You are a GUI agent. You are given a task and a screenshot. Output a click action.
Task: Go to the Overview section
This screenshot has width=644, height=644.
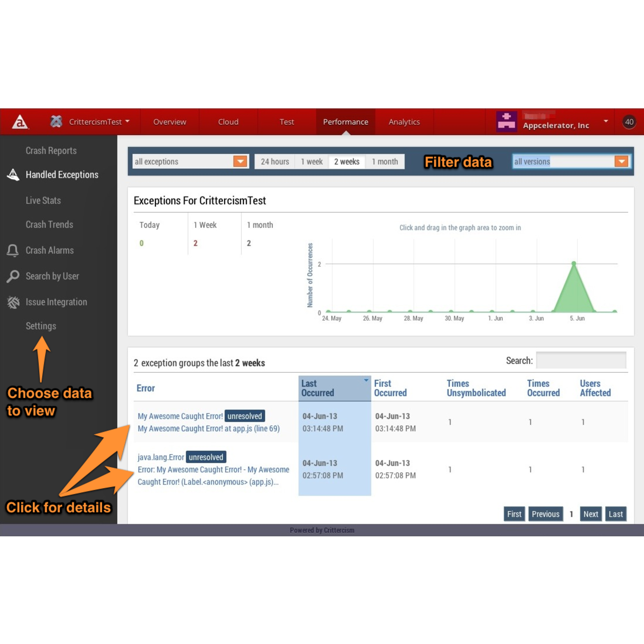[x=170, y=121]
